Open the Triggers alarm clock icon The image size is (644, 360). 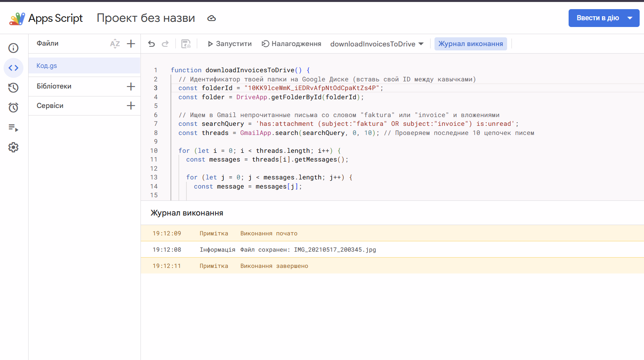pos(13,108)
